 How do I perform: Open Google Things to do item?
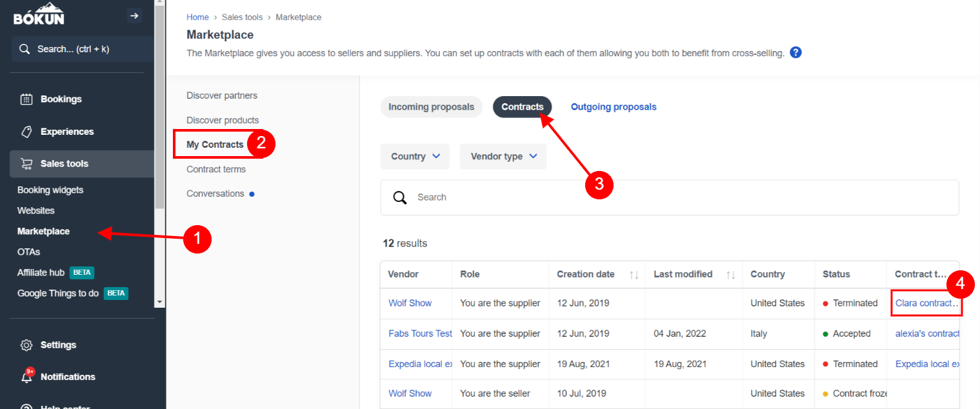(58, 294)
